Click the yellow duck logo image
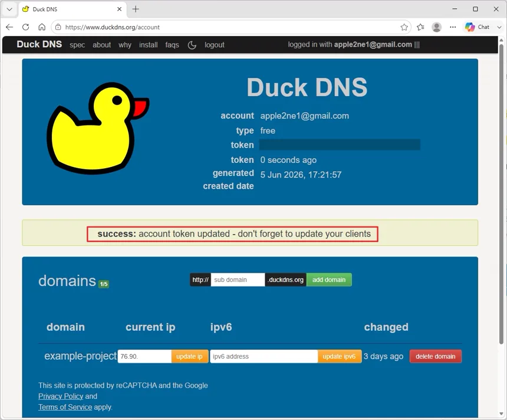This screenshot has height=420, width=507. pyautogui.click(x=98, y=128)
